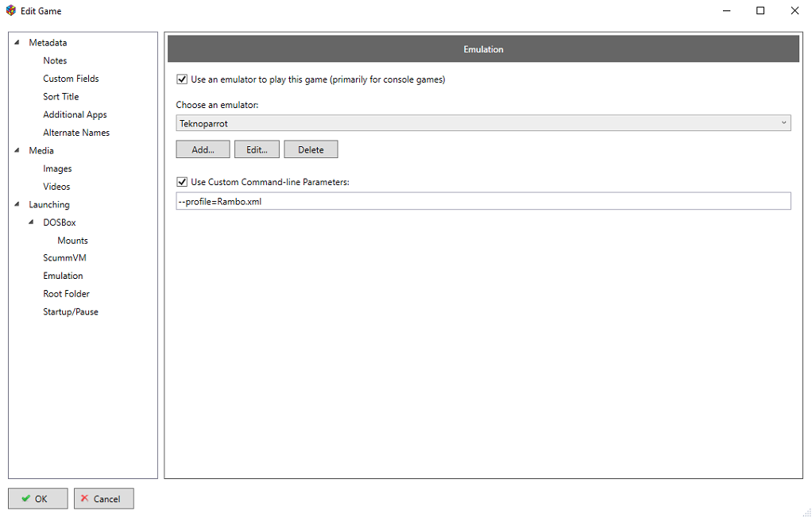Image resolution: width=812 pixels, height=518 pixels.
Task: Select the Launching tree node
Action: click(x=49, y=205)
